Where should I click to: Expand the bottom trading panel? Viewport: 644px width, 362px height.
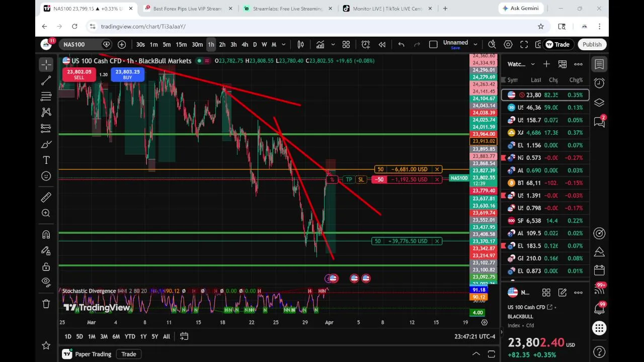[x=475, y=354]
